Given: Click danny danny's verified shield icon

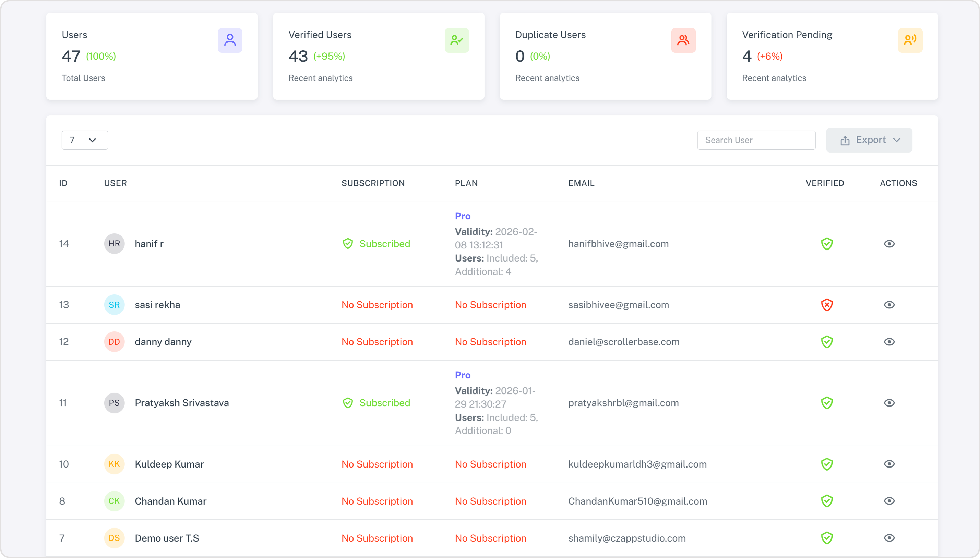Looking at the screenshot, I should pos(827,342).
